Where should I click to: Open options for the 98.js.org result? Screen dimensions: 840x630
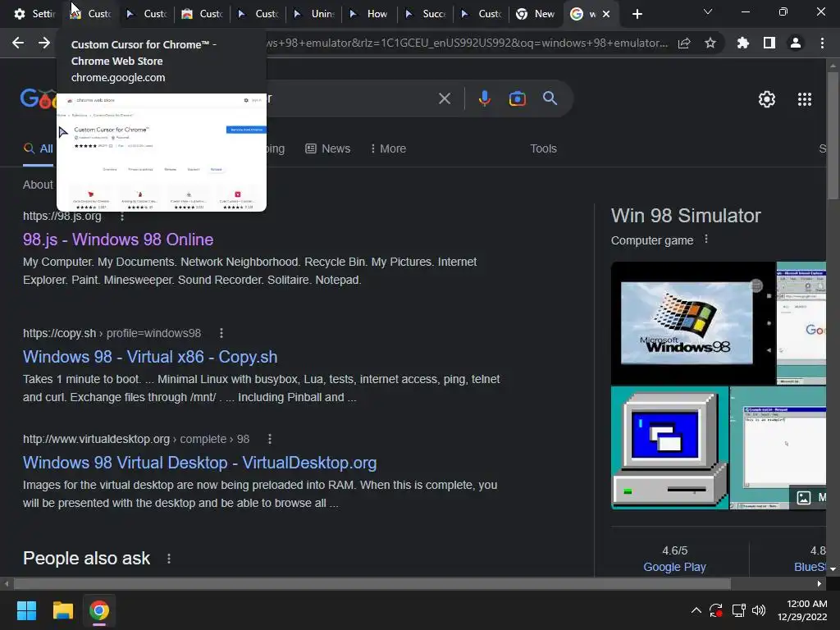(122, 217)
